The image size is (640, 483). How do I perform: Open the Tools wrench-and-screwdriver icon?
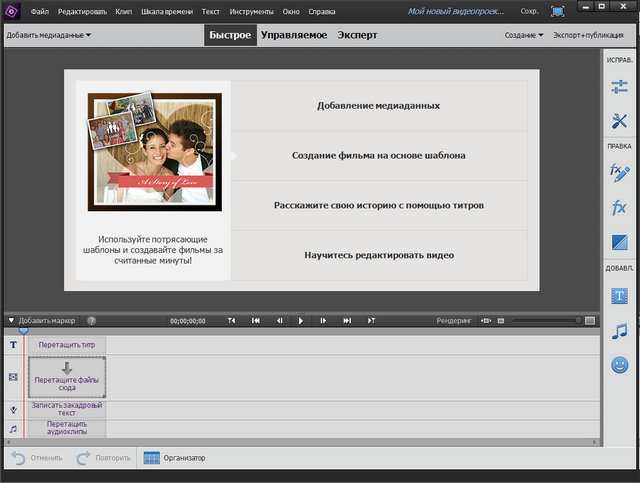point(619,122)
